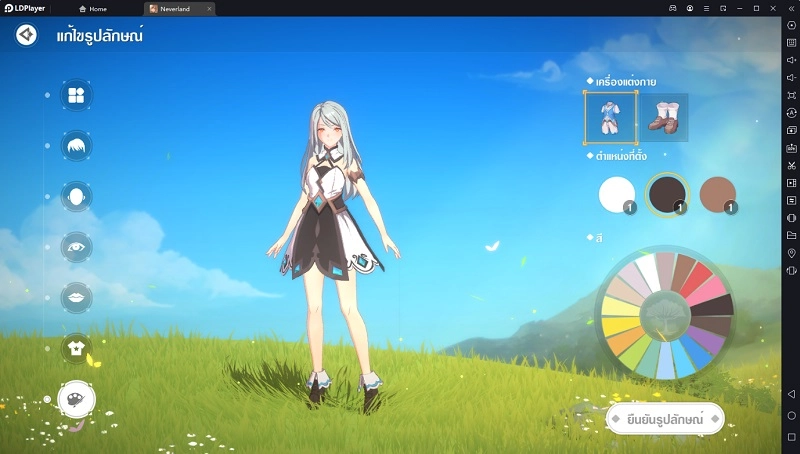Toggle emulator fullscreen mode
This screenshot has width=800, height=454.
(x=791, y=95)
